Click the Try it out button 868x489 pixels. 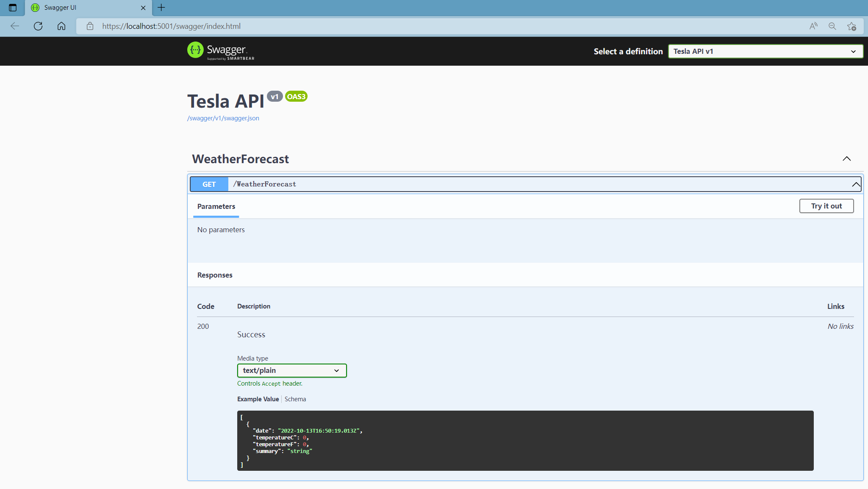pyautogui.click(x=826, y=206)
